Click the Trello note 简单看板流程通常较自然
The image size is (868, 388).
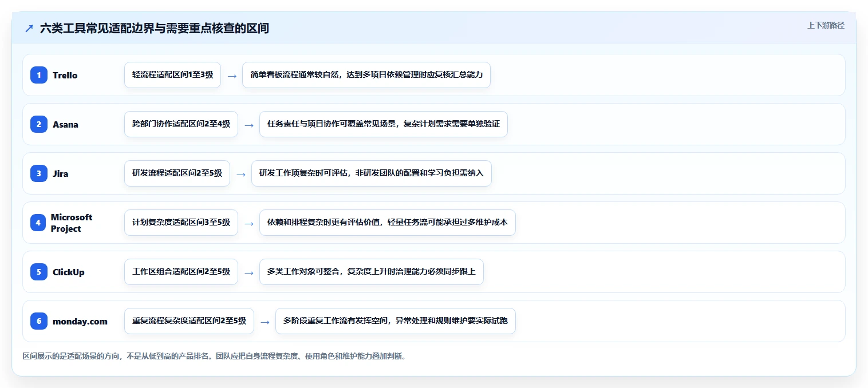point(366,75)
